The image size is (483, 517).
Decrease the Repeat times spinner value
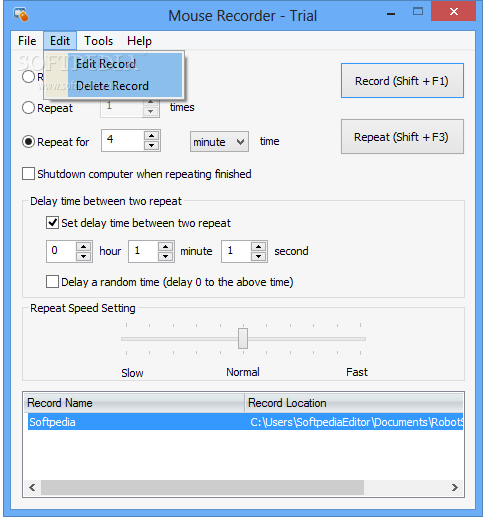pos(150,112)
